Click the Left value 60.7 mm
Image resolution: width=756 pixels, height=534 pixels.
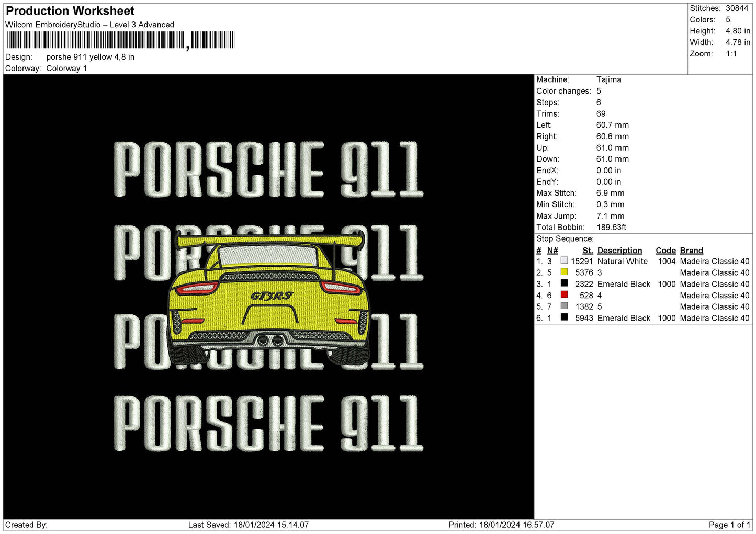coord(613,125)
